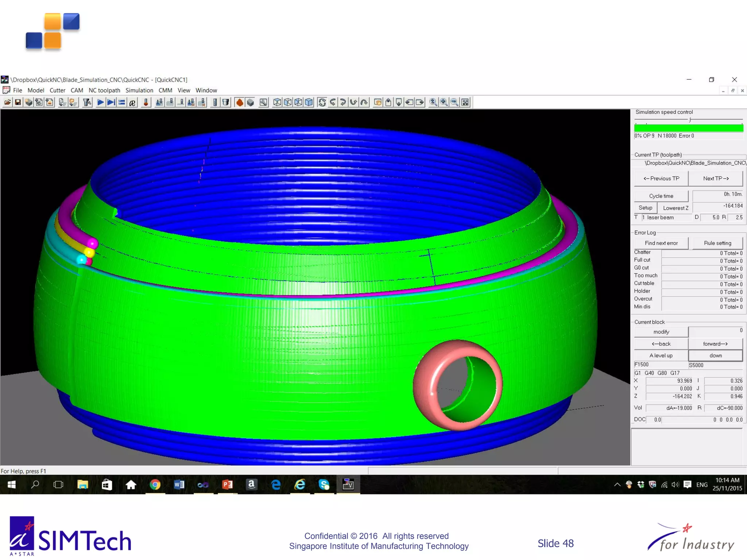Click the save floppy disk icon
747x560 pixels.
[x=18, y=102]
